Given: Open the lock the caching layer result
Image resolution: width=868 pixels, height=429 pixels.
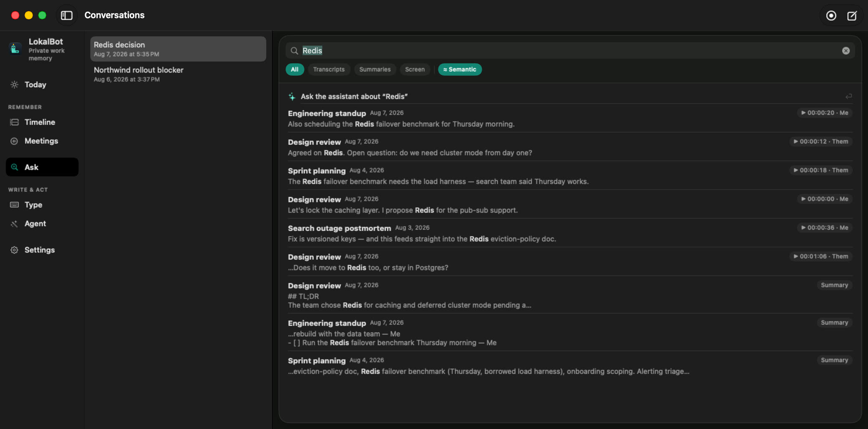Looking at the screenshot, I should pos(570,205).
